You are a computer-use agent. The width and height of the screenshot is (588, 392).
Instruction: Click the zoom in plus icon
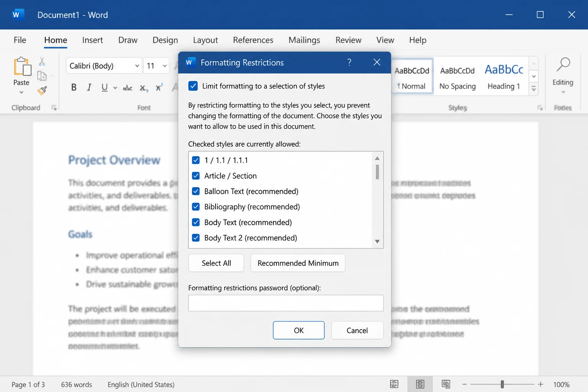point(541,384)
